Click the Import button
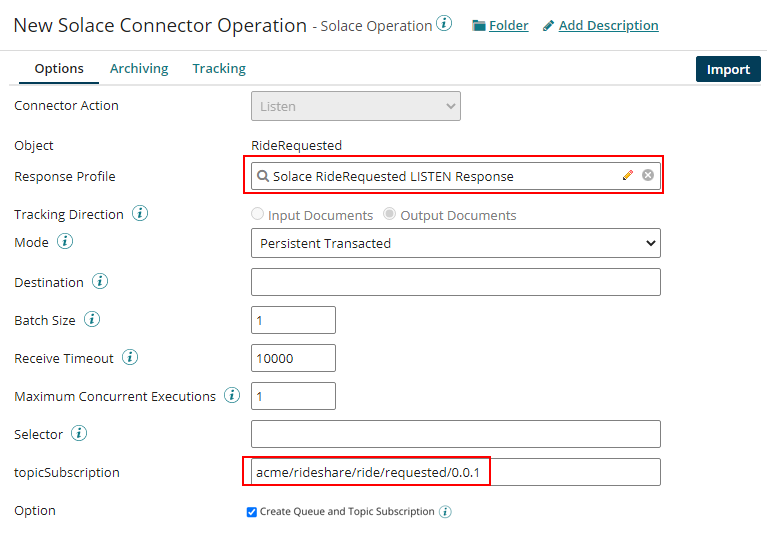This screenshot has height=544, width=767. [x=727, y=69]
